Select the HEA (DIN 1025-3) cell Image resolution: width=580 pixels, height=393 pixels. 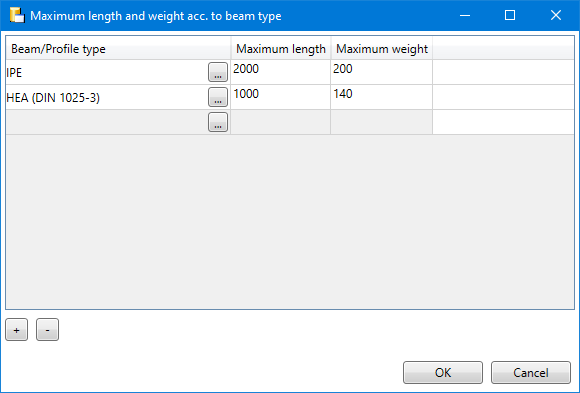(107, 97)
